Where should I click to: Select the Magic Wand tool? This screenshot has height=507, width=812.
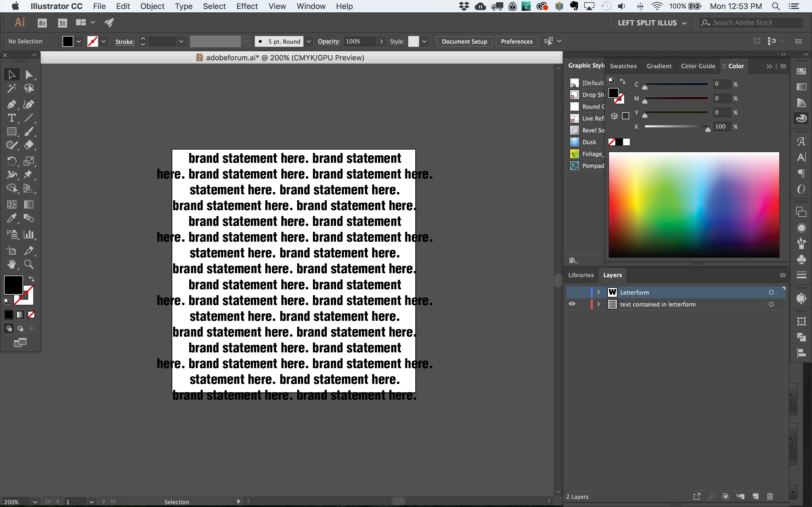coord(11,88)
